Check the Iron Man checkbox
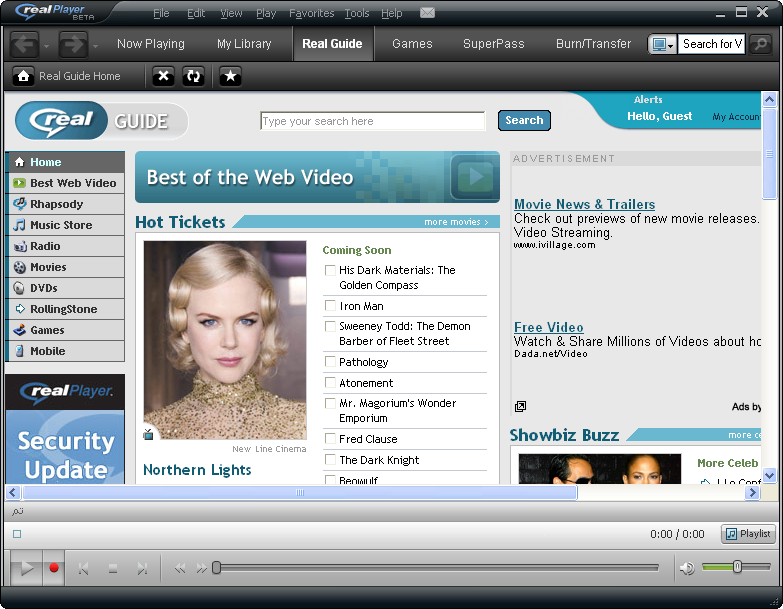This screenshot has width=783, height=609. click(330, 305)
